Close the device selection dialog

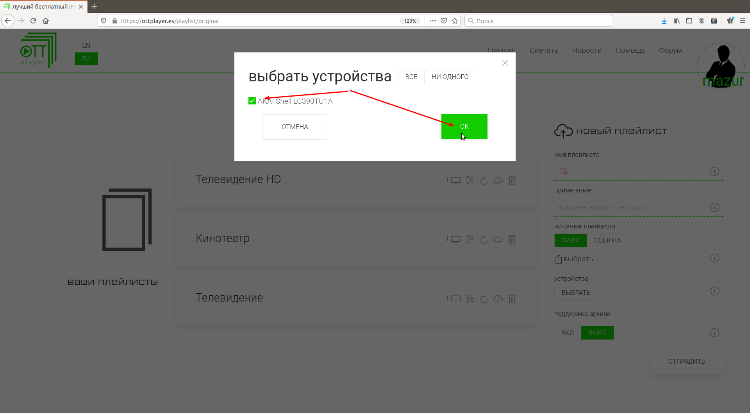pos(505,63)
